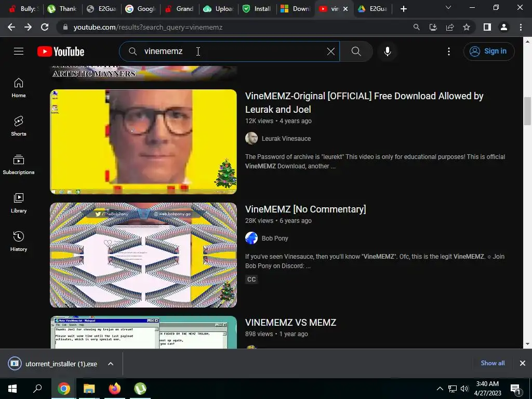Open the Leurak Vinesauce channel name
The width and height of the screenshot is (532, 399).
tap(286, 138)
